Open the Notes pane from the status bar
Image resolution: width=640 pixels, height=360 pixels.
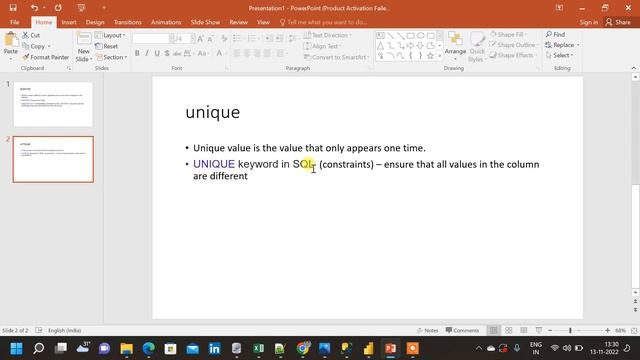[x=427, y=330]
